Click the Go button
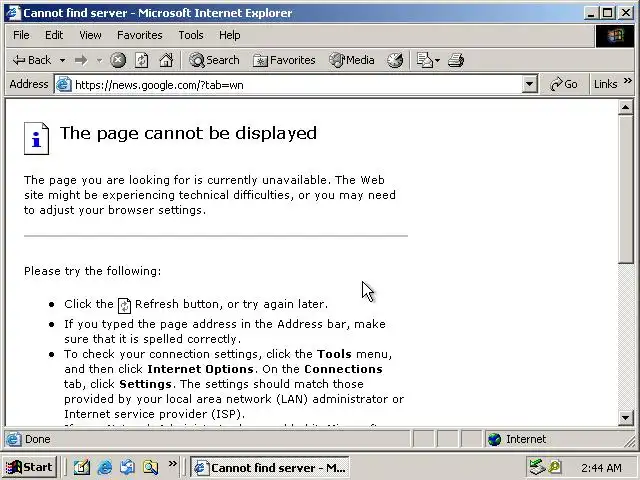The image size is (640, 480). [564, 84]
